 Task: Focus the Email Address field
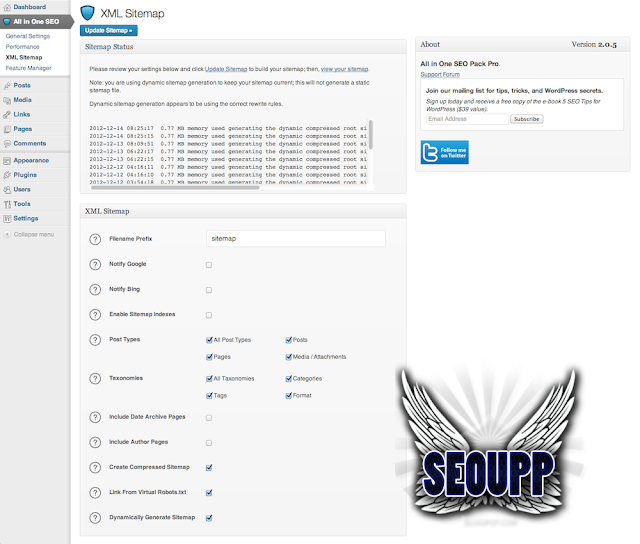[467, 119]
